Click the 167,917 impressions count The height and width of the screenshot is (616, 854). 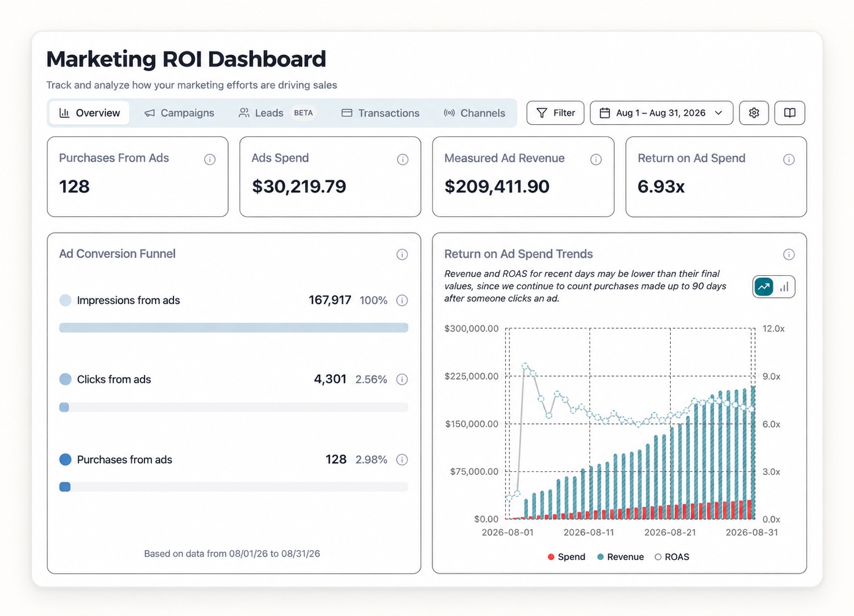click(x=330, y=300)
